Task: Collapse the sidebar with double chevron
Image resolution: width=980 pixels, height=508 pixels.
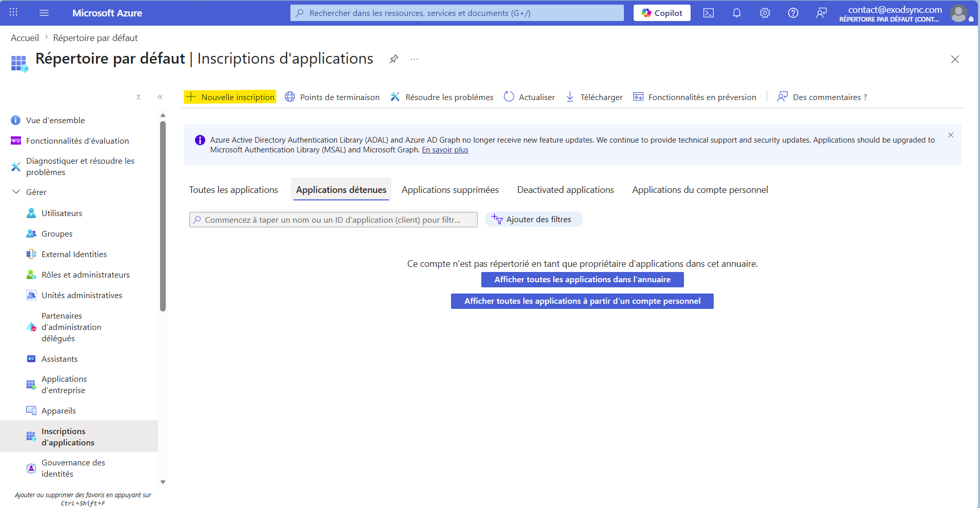Action: pos(160,97)
